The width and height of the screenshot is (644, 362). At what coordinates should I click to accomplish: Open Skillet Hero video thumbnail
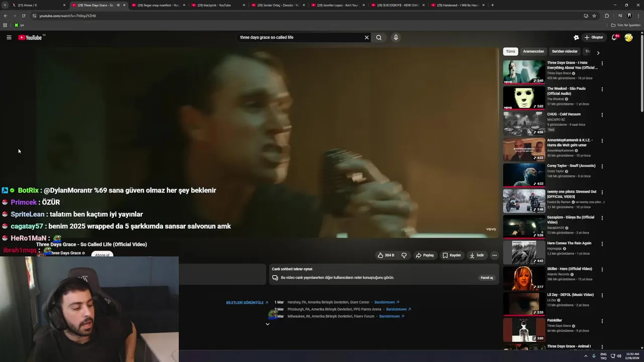[524, 278]
